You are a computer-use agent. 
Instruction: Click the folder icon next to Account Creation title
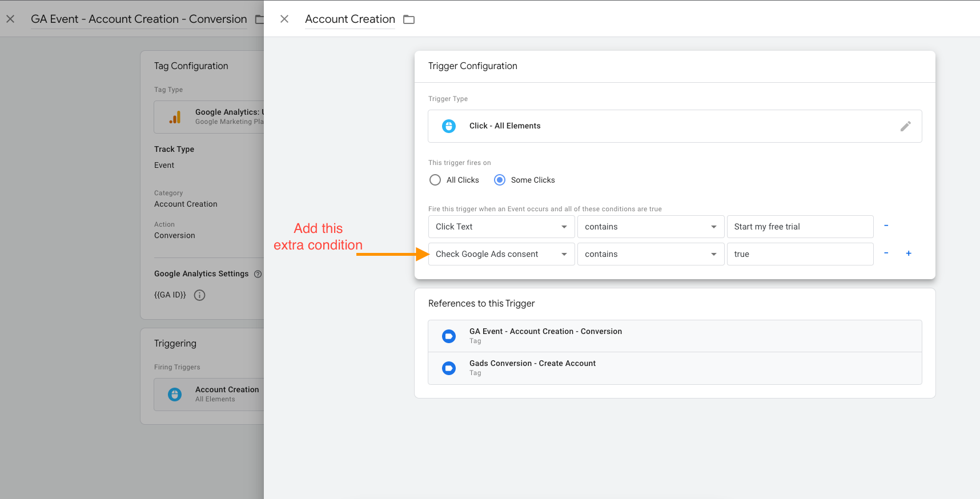(x=409, y=19)
